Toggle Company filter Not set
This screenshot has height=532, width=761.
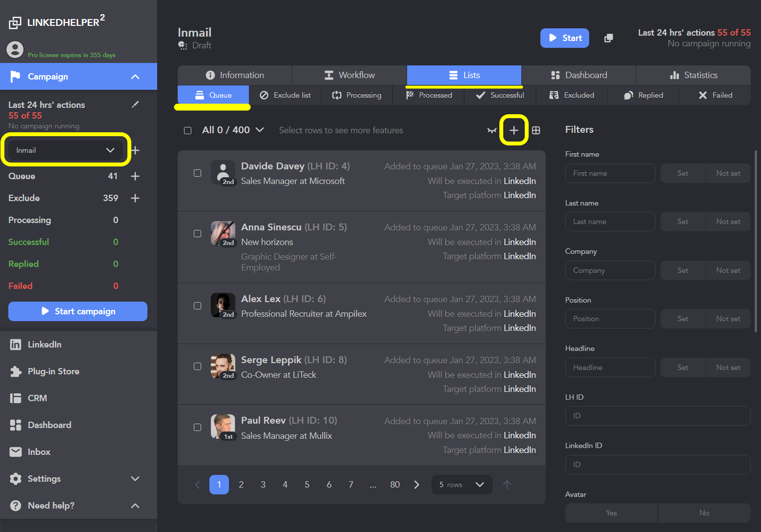click(x=728, y=270)
